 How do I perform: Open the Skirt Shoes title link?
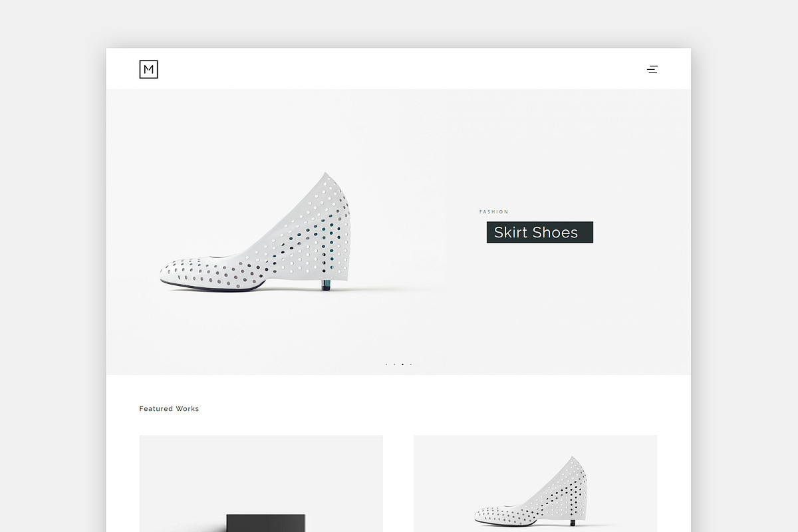539,232
